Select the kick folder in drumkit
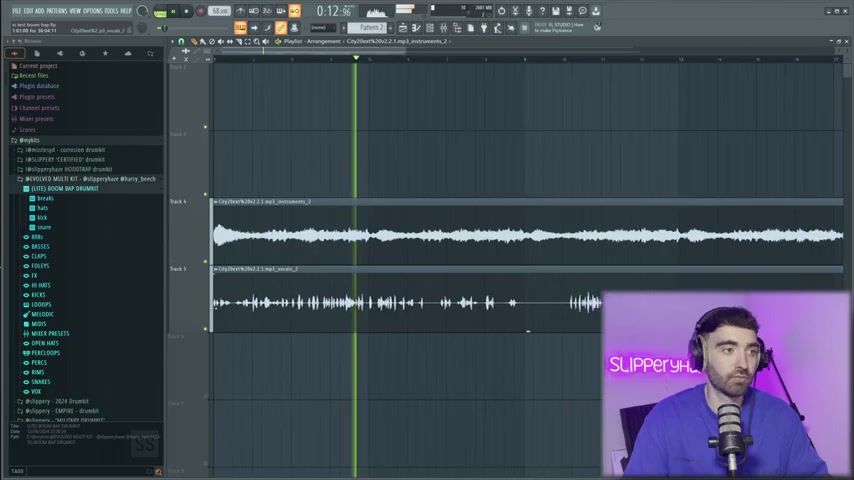 [42, 217]
